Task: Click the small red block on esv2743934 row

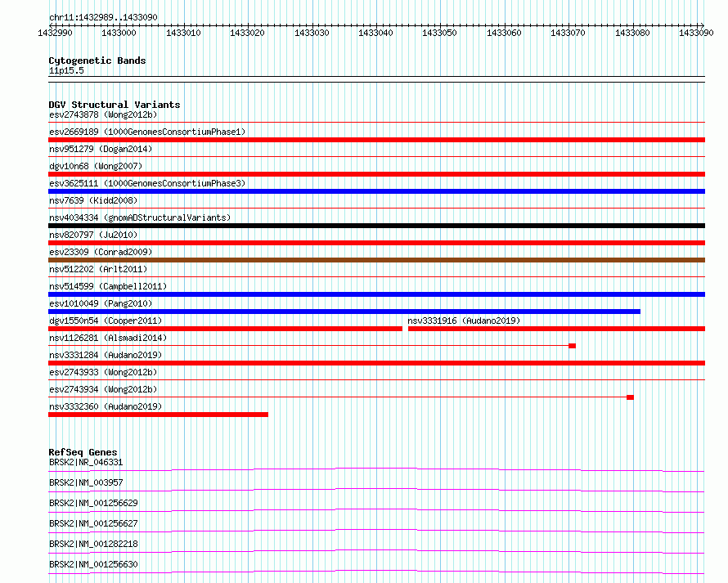Action: coord(630,397)
